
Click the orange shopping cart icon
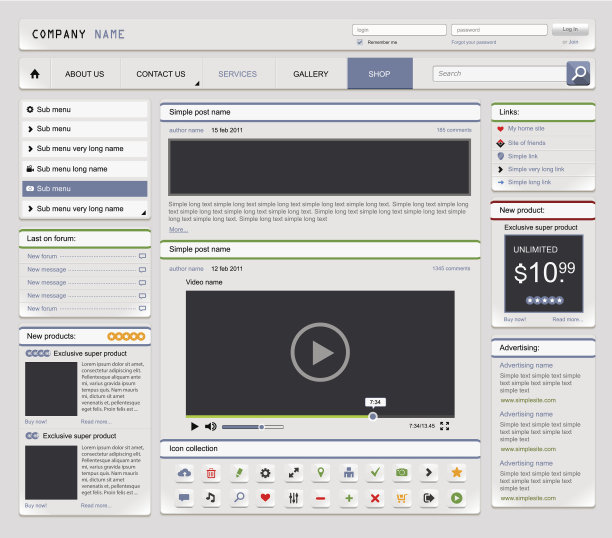(402, 497)
